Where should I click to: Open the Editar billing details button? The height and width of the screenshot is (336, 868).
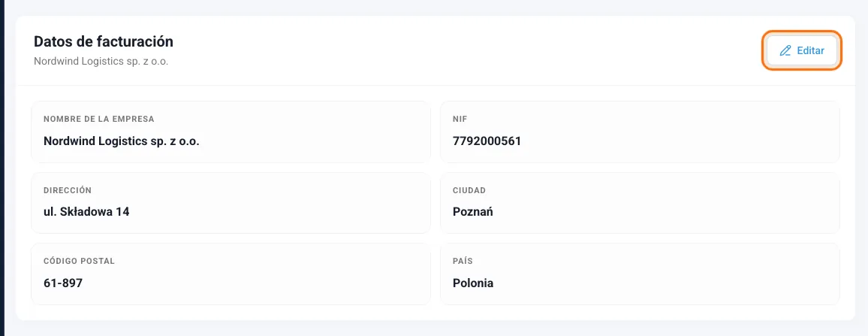802,50
